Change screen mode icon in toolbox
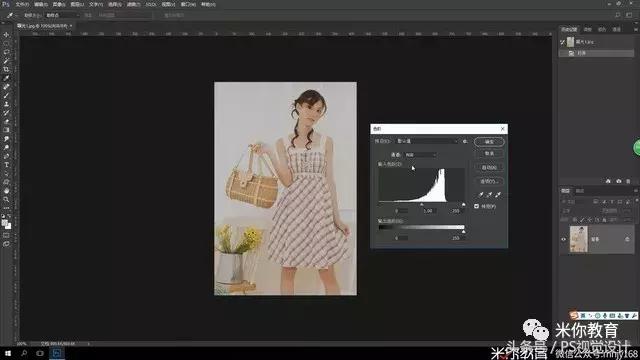640x360 pixels. point(6,244)
